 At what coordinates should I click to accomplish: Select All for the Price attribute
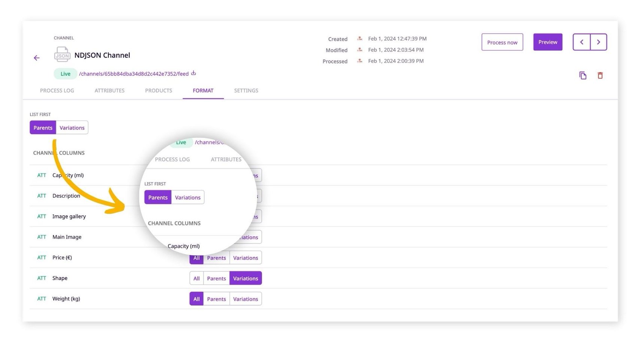click(196, 257)
